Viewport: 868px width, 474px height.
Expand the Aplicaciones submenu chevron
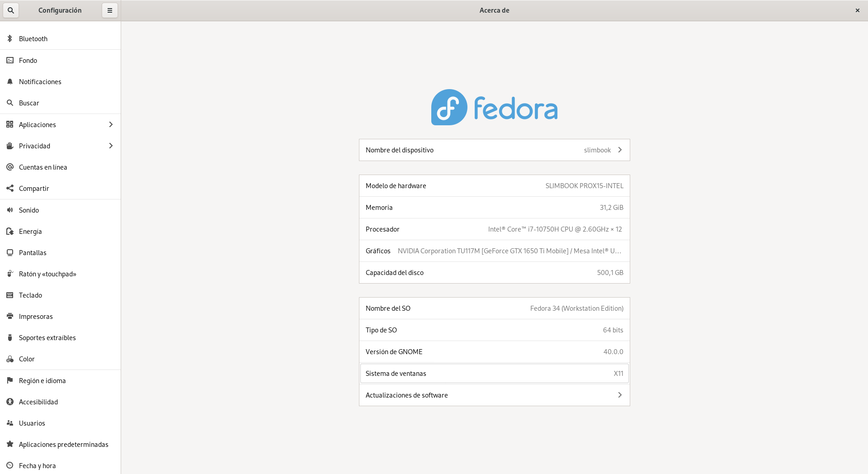111,124
